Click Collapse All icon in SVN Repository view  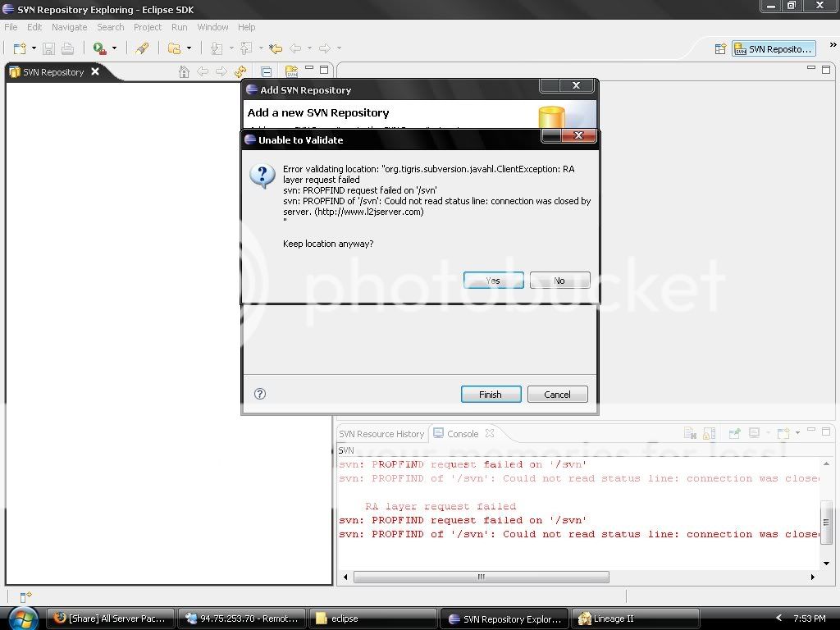pos(267,72)
